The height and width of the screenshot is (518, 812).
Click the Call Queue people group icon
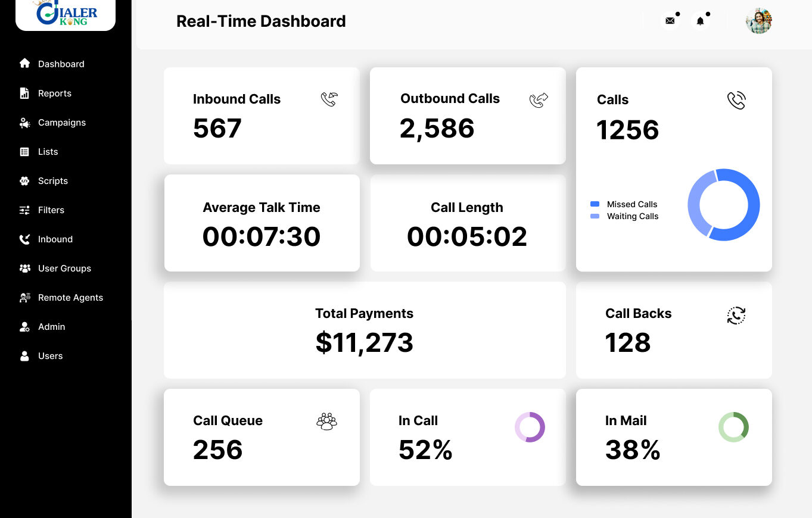326,422
